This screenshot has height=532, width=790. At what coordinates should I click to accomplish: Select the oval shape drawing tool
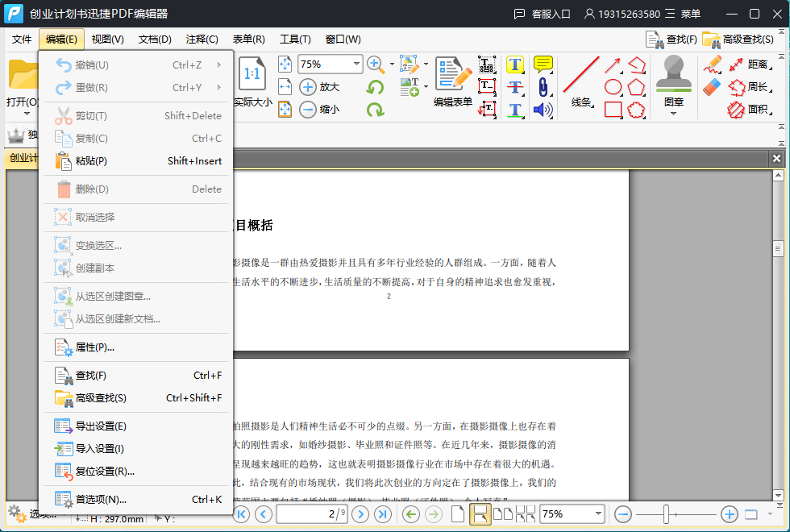[x=613, y=87]
